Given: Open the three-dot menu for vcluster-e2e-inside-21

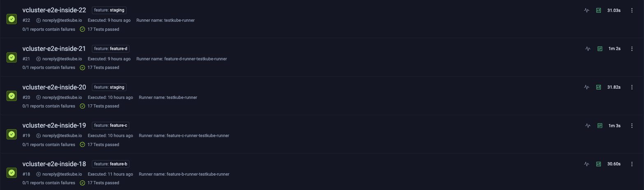Looking at the screenshot, I should [x=632, y=48].
